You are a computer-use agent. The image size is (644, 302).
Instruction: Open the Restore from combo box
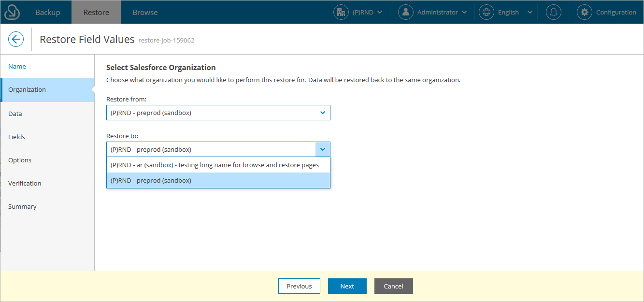[x=218, y=113]
